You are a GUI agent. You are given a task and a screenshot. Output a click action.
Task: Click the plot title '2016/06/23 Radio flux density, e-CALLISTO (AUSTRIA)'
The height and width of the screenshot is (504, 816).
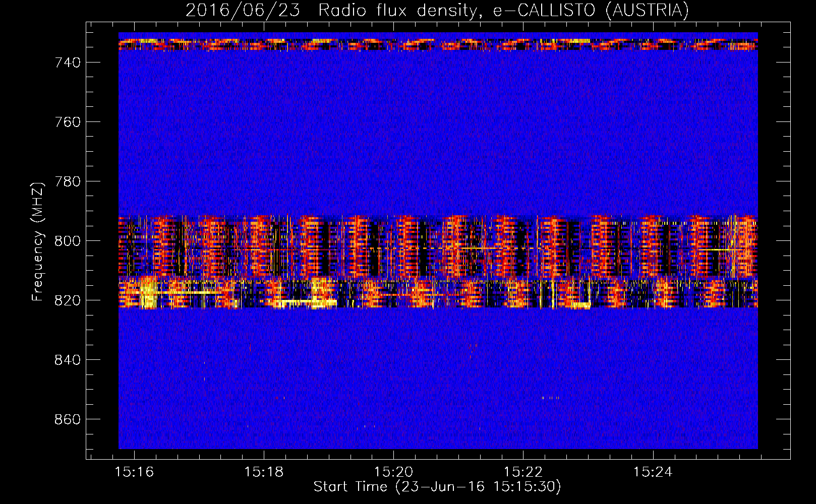[437, 10]
